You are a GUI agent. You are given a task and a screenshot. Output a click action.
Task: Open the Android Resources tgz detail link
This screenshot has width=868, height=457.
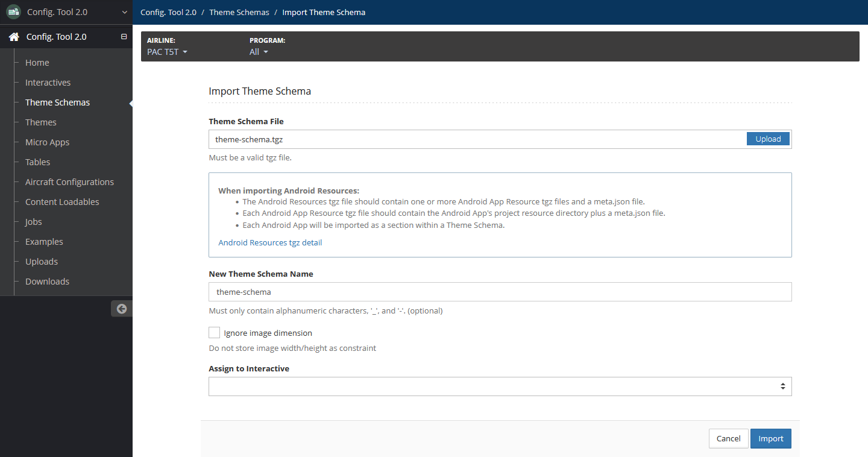pos(270,242)
